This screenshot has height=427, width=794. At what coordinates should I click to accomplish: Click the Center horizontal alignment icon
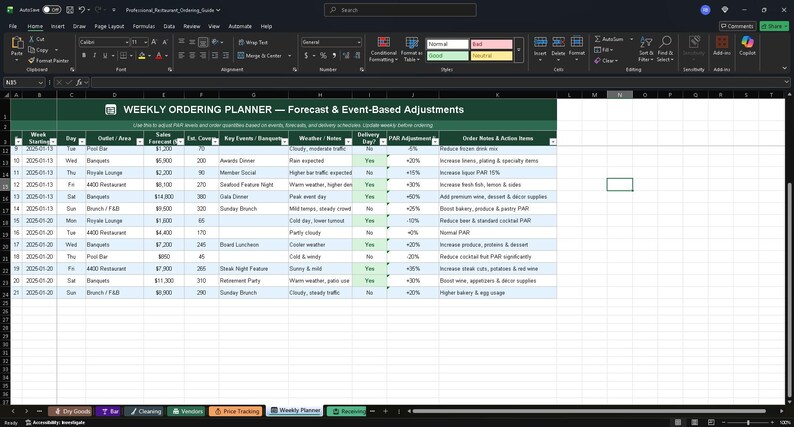click(x=192, y=55)
